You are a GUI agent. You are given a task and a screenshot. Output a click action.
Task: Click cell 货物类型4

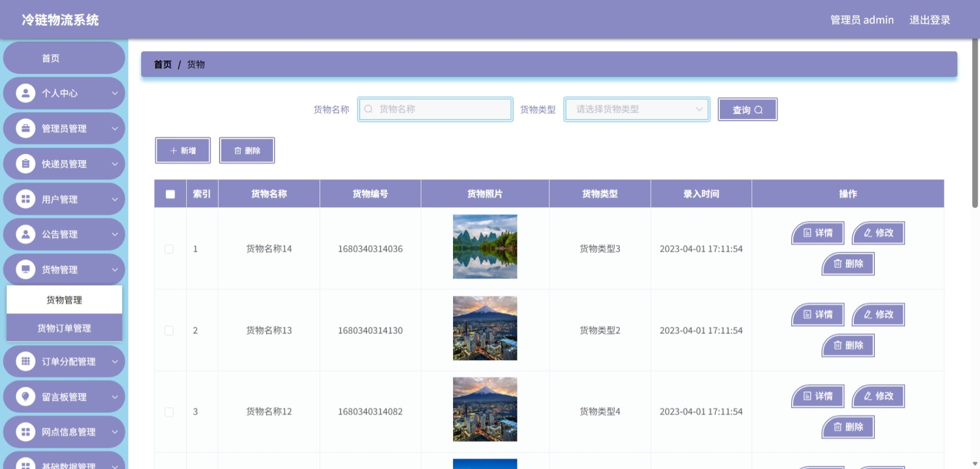tap(600, 412)
